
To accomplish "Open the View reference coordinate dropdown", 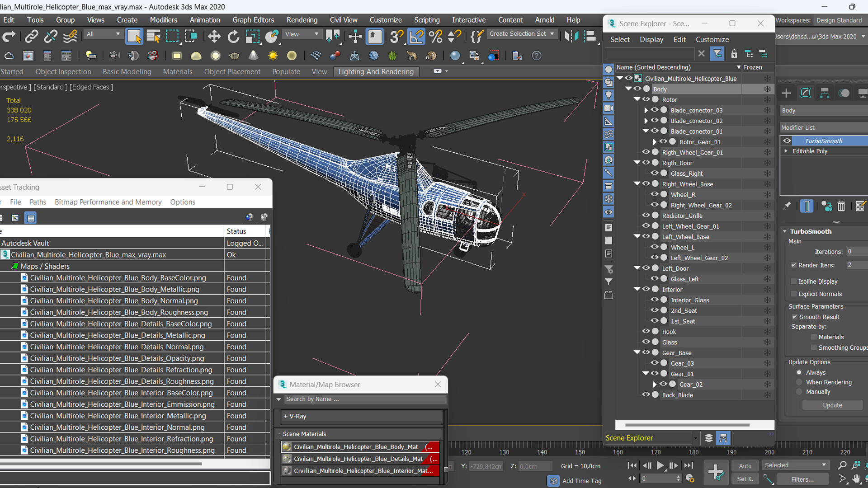I will [x=301, y=34].
